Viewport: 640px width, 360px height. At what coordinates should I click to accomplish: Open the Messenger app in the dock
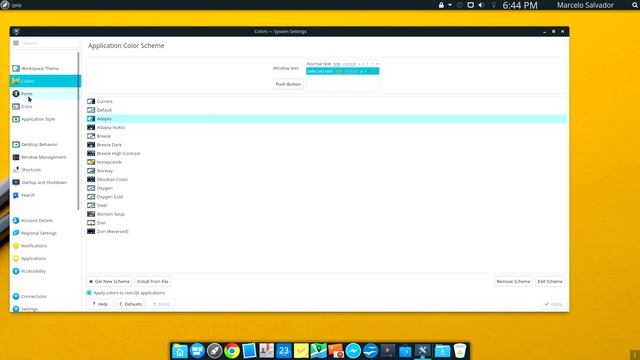[353, 351]
